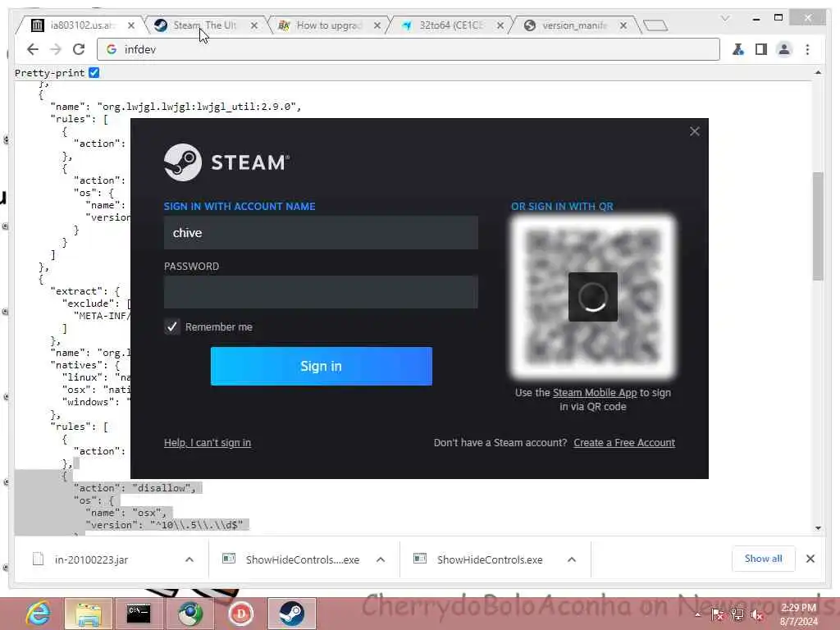This screenshot has width=840, height=630.
Task: Open the clock showing 2:29 PM
Action: (x=798, y=614)
